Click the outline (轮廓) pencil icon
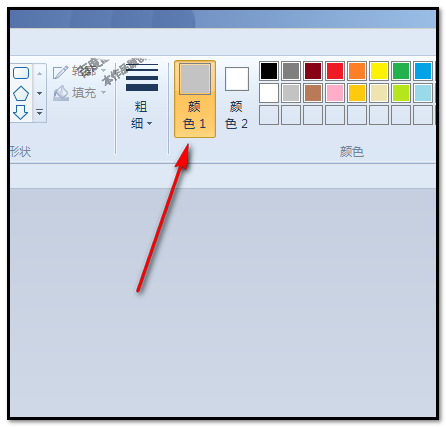 coord(60,72)
